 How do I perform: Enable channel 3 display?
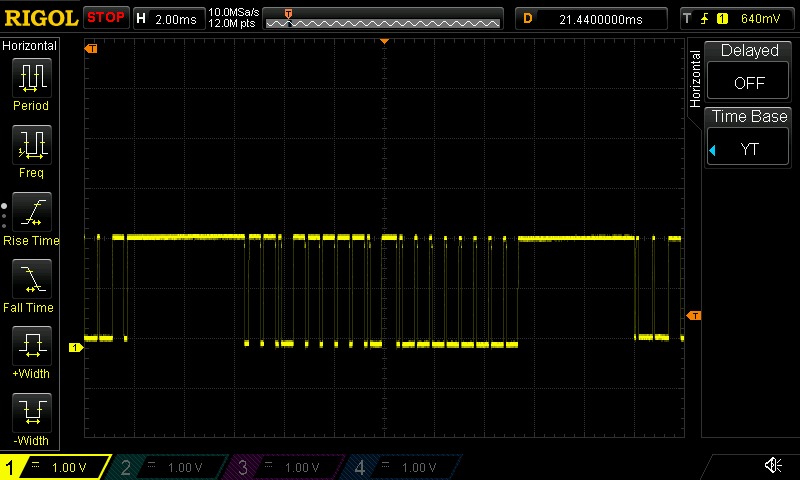(x=286, y=467)
